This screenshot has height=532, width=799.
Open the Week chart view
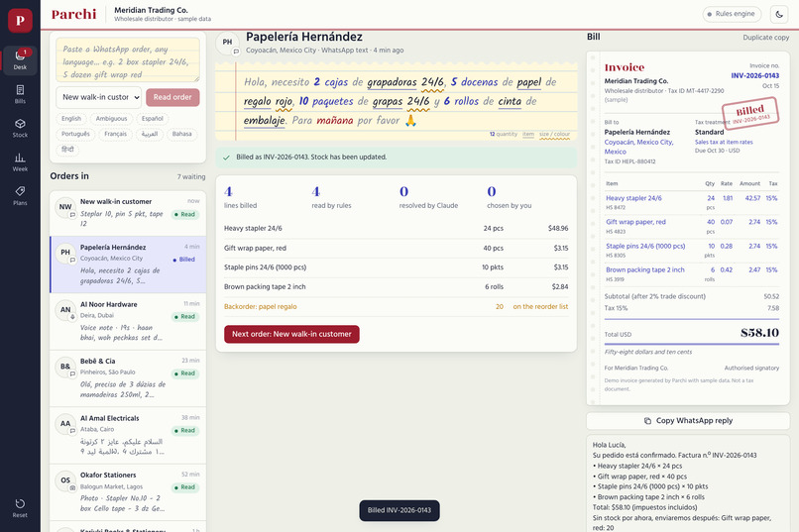click(x=20, y=161)
